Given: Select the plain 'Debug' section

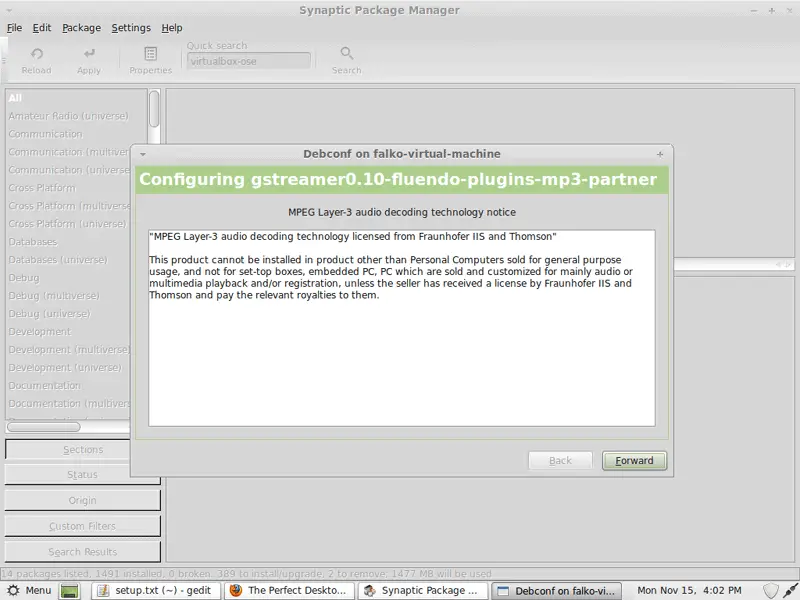Looking at the screenshot, I should point(69,278).
